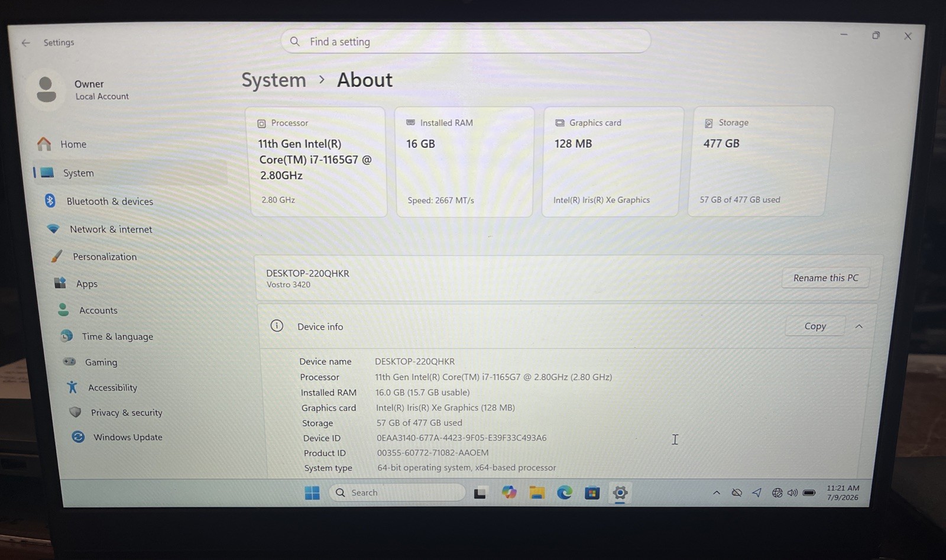The height and width of the screenshot is (560, 946).
Task: Open the Graphics card info card
Action: point(612,161)
